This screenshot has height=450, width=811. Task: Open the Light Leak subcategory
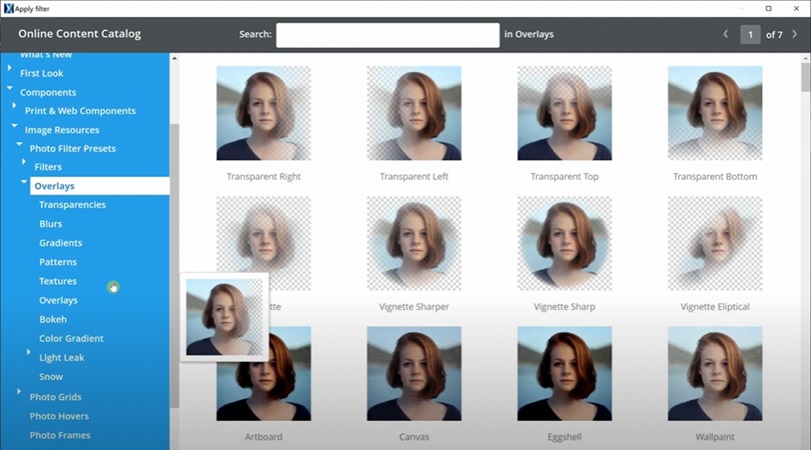62,358
